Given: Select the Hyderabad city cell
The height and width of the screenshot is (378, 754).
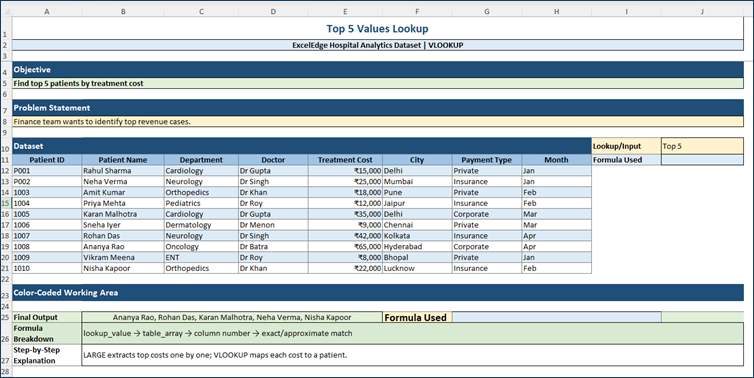Looking at the screenshot, I should [x=417, y=247].
